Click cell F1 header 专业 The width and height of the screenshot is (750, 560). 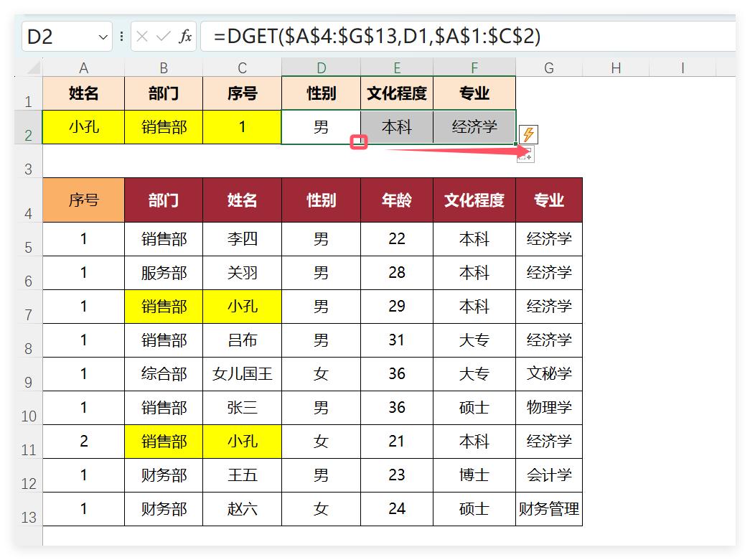pos(474,93)
